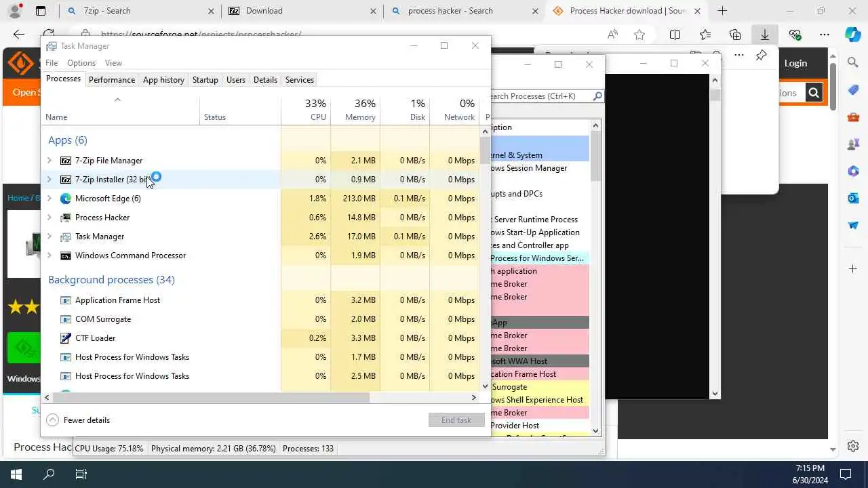This screenshot has height=488, width=868.
Task: Switch to the Details tab
Action: pos(265,80)
